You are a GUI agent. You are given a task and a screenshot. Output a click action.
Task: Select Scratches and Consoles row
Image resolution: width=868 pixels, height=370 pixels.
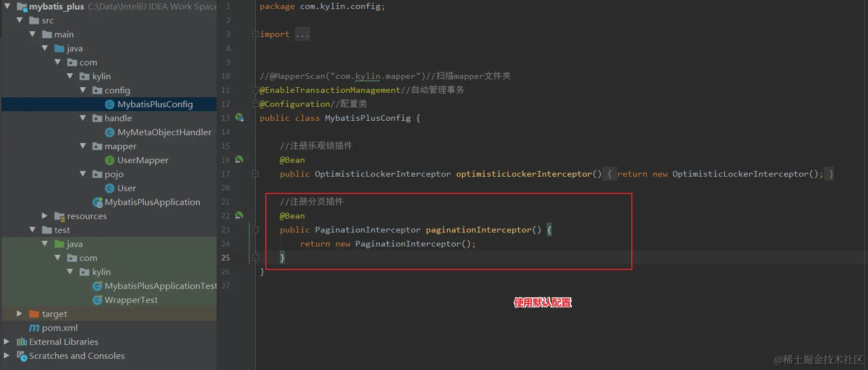[x=108, y=356]
